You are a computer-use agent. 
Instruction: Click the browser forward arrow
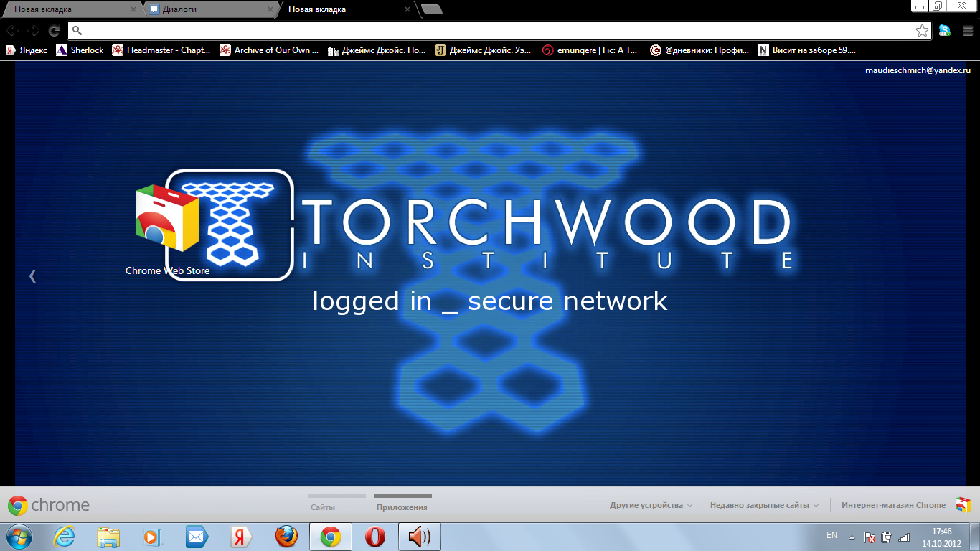pyautogui.click(x=33, y=31)
